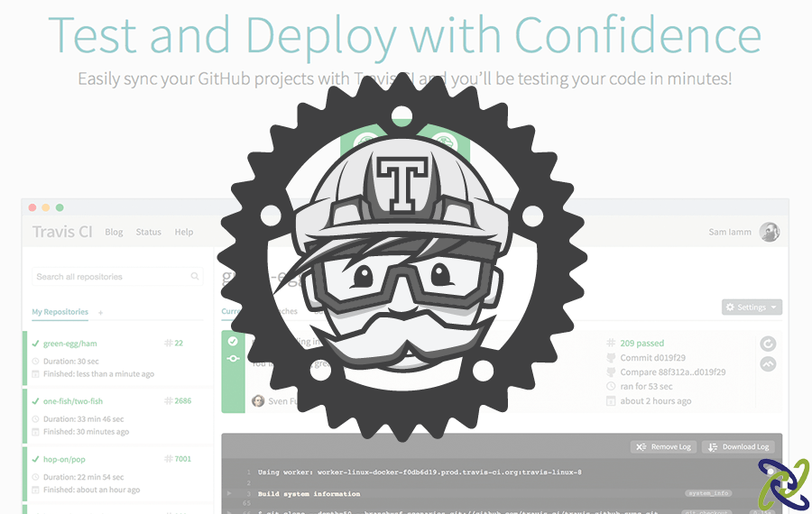Viewport: 812px width, 514px height.
Task: Click hash icon beside 209 passed
Action: pos(611,344)
